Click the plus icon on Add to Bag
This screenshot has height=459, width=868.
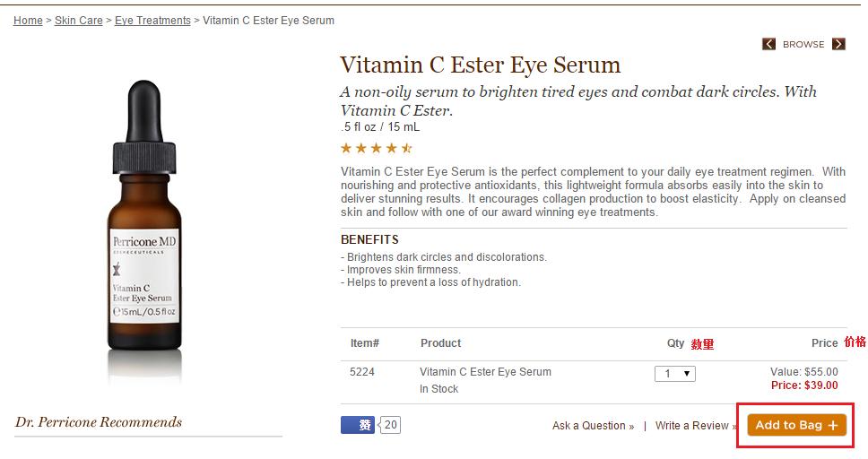[x=833, y=425]
